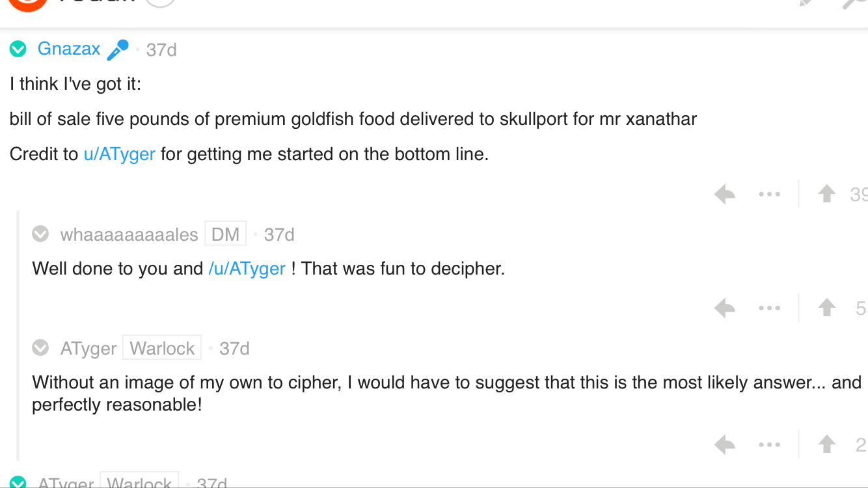Reply to ATyger's Warlock comment
The image size is (868, 488).
coord(724,445)
